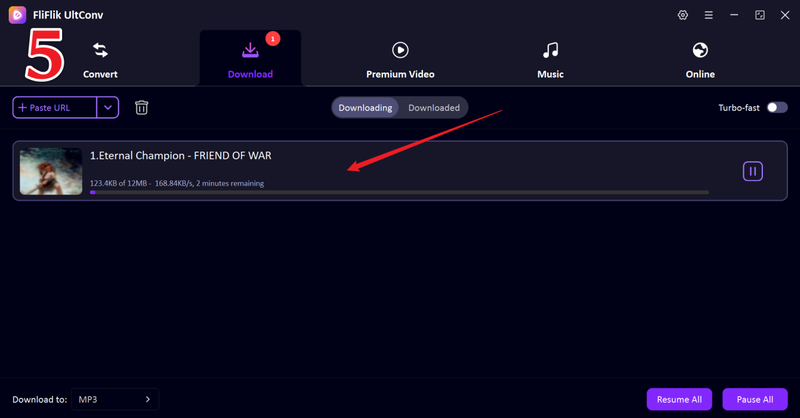
Task: Click the Pause All button
Action: (x=755, y=400)
